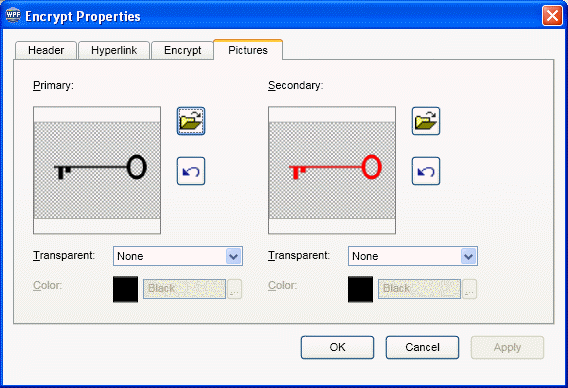
Task: Switch to the Header tab
Action: (x=46, y=50)
